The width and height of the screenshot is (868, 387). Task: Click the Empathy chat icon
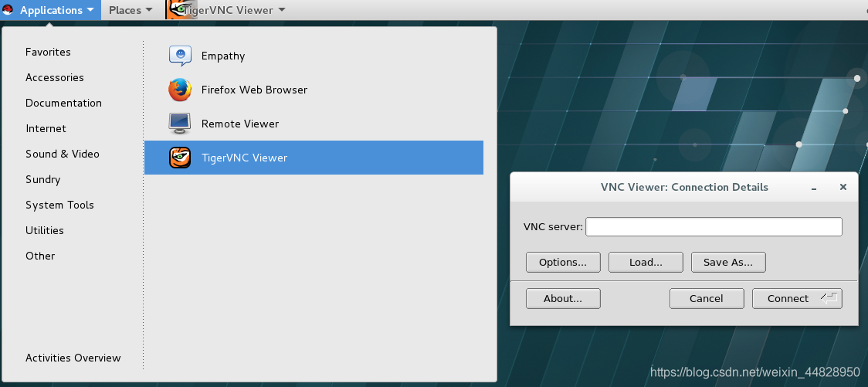pos(180,56)
